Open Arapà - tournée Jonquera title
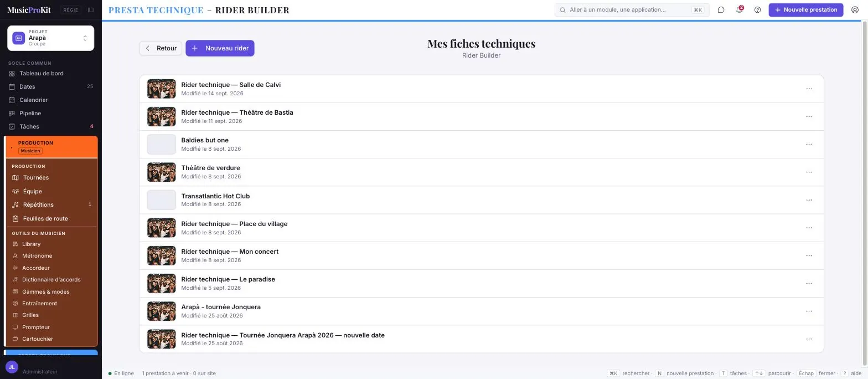Image resolution: width=868 pixels, height=379 pixels. tap(221, 307)
